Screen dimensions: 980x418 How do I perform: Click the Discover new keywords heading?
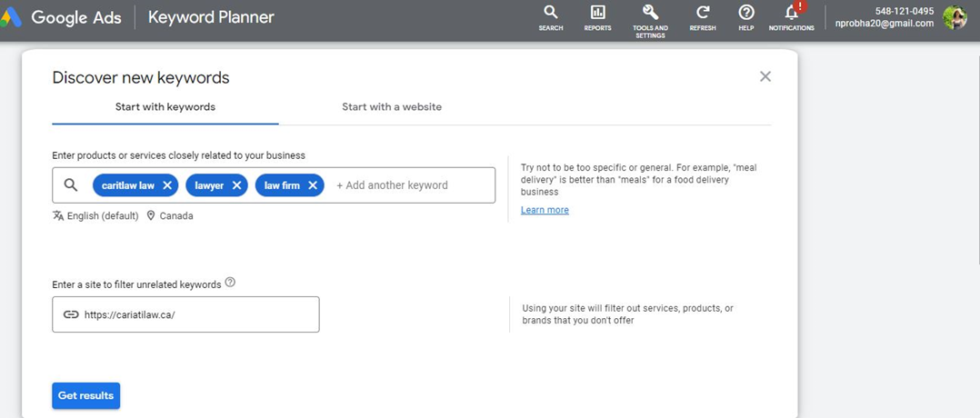pos(141,77)
